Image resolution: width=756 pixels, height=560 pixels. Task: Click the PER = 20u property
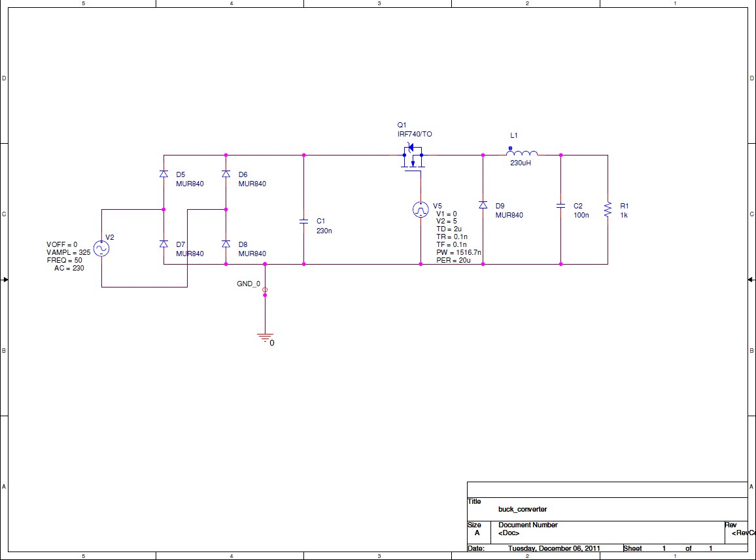click(454, 260)
